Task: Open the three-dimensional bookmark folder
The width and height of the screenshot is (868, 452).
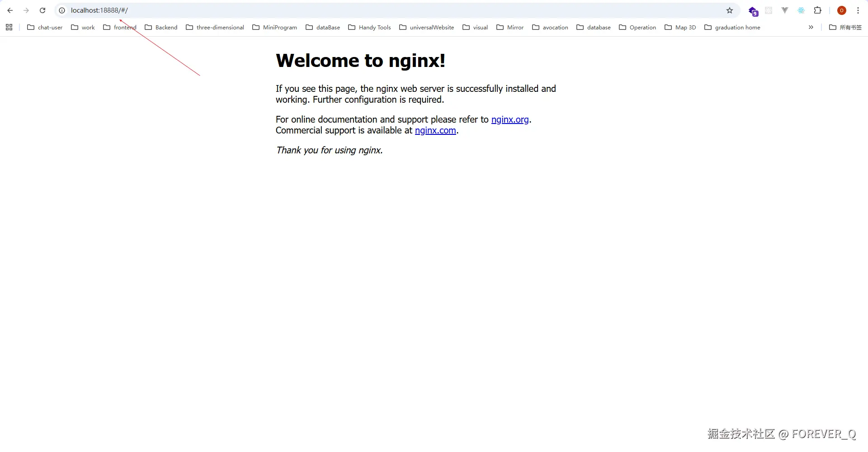Action: (215, 27)
